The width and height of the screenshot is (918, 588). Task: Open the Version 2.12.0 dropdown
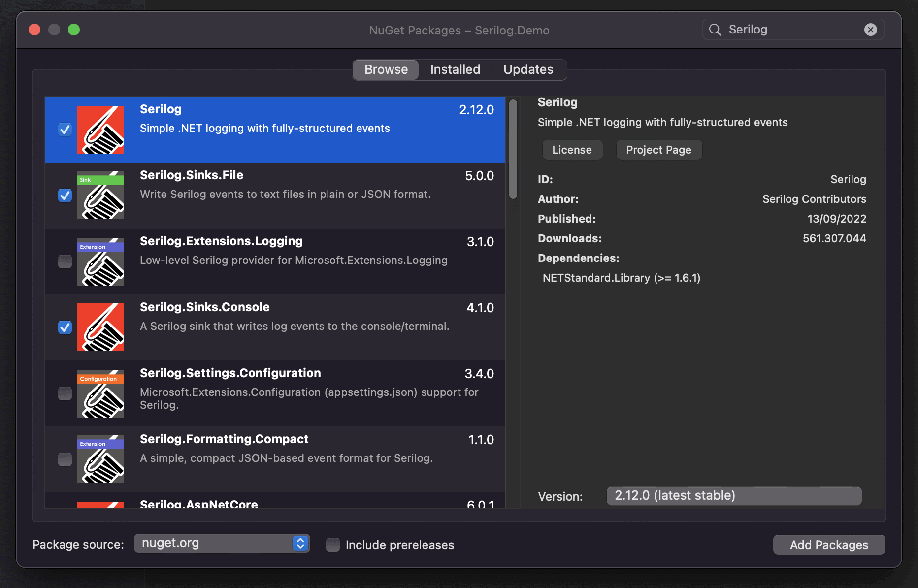point(734,496)
